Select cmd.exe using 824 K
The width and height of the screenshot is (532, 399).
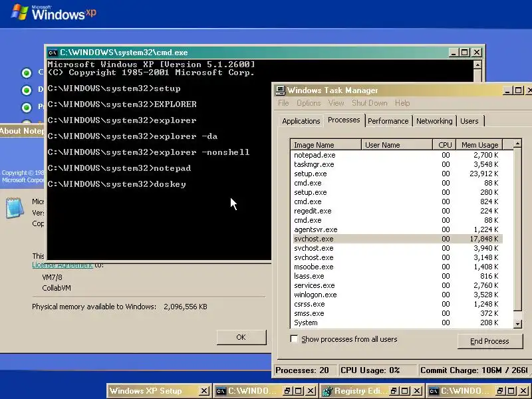(x=396, y=201)
